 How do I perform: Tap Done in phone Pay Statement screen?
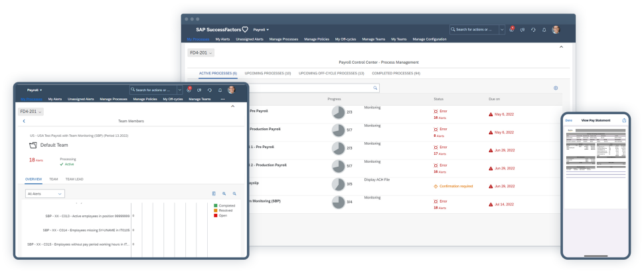pos(569,120)
